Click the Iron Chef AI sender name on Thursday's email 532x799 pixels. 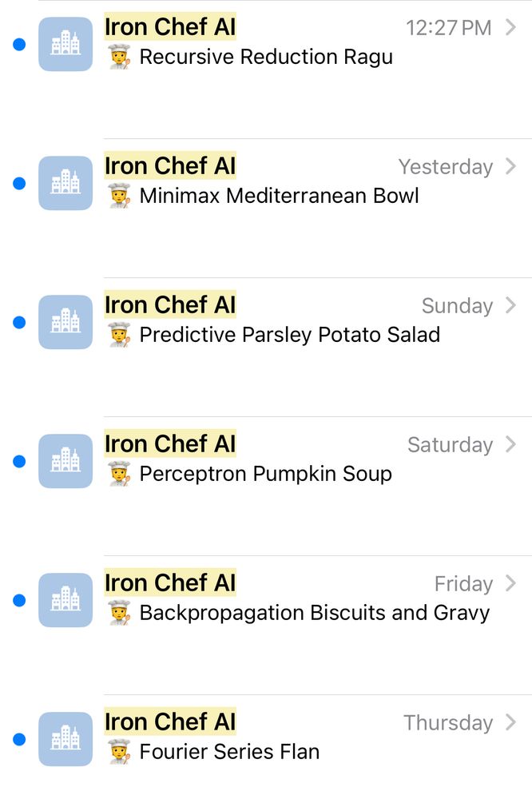pos(169,721)
